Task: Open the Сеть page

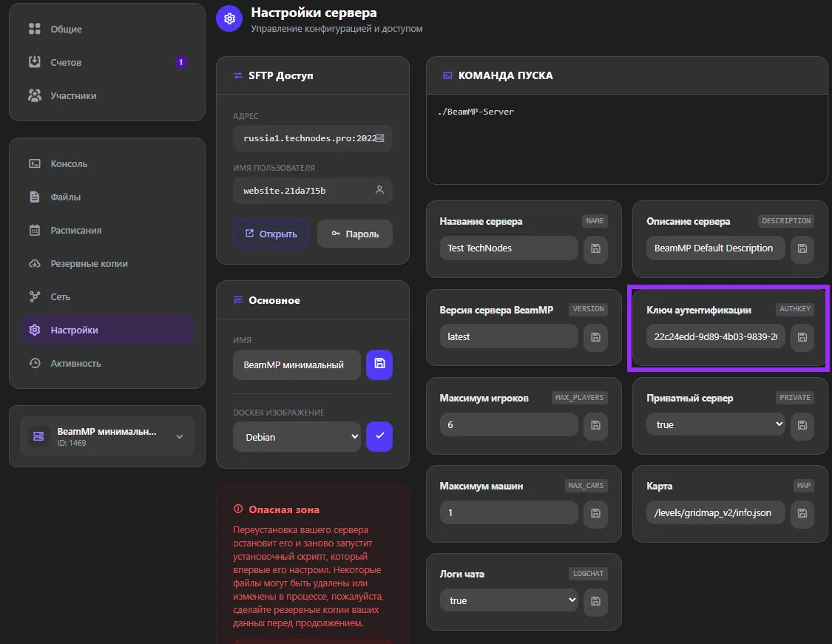Action: pyautogui.click(x=107, y=297)
